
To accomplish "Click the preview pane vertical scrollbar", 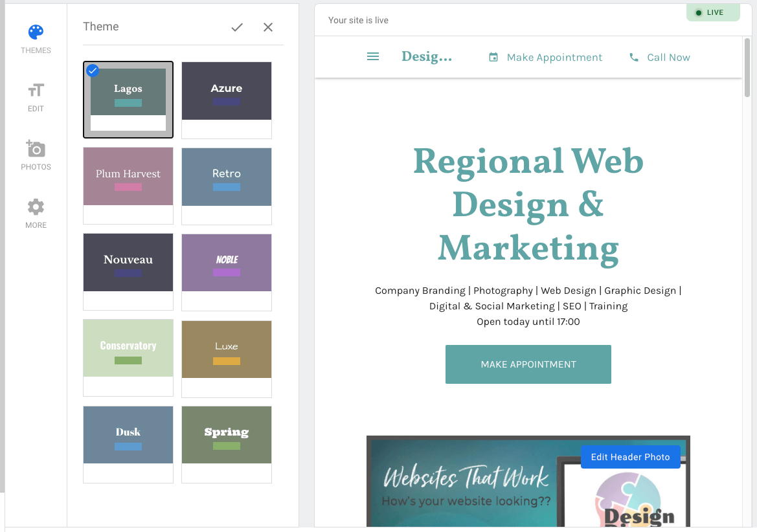I will pyautogui.click(x=747, y=67).
